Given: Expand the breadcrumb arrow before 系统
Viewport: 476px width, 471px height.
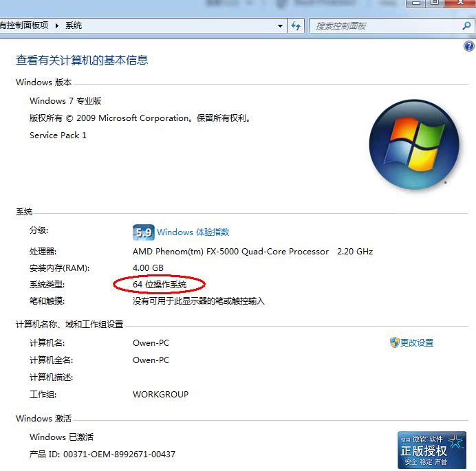Looking at the screenshot, I should point(57,26).
